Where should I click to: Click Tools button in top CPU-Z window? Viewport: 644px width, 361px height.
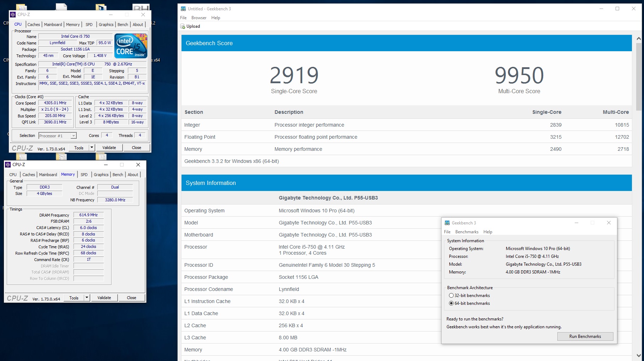79,148
